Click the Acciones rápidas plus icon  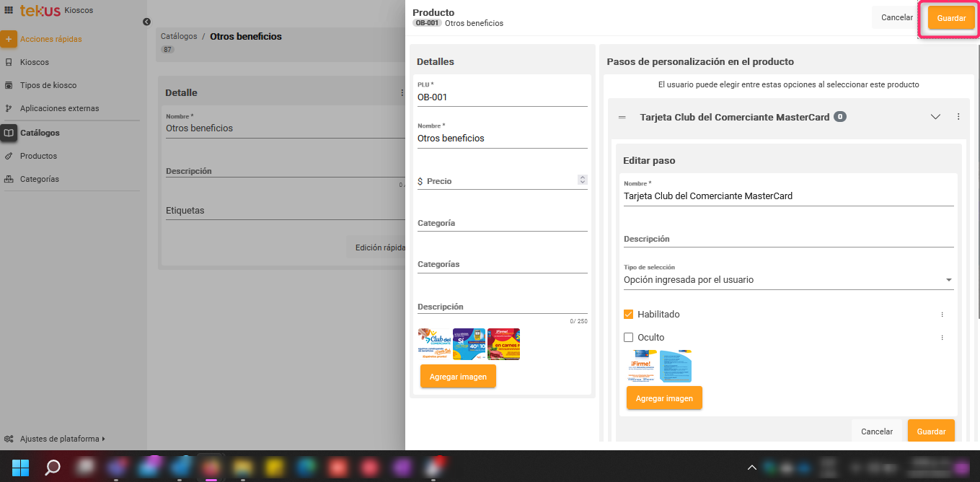click(9, 39)
